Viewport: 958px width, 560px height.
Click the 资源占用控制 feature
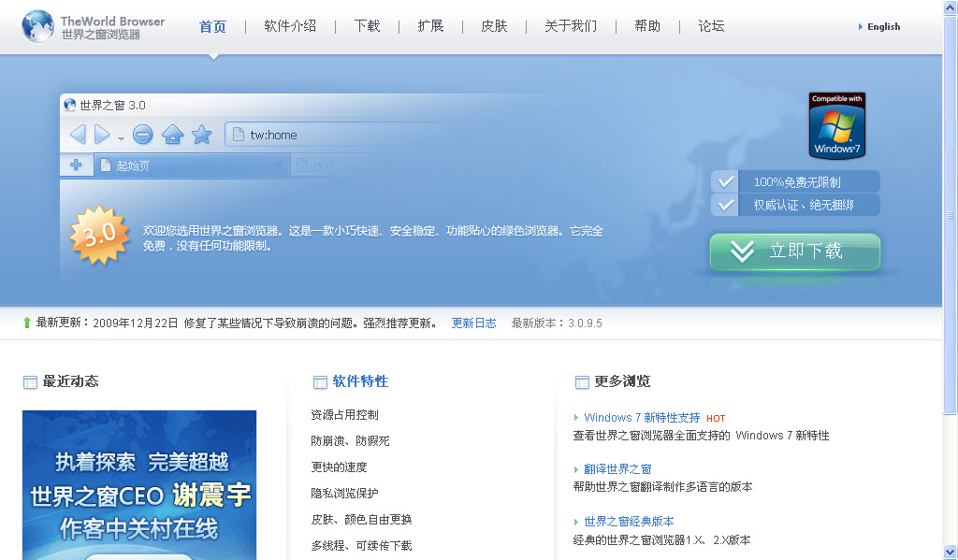tap(344, 415)
